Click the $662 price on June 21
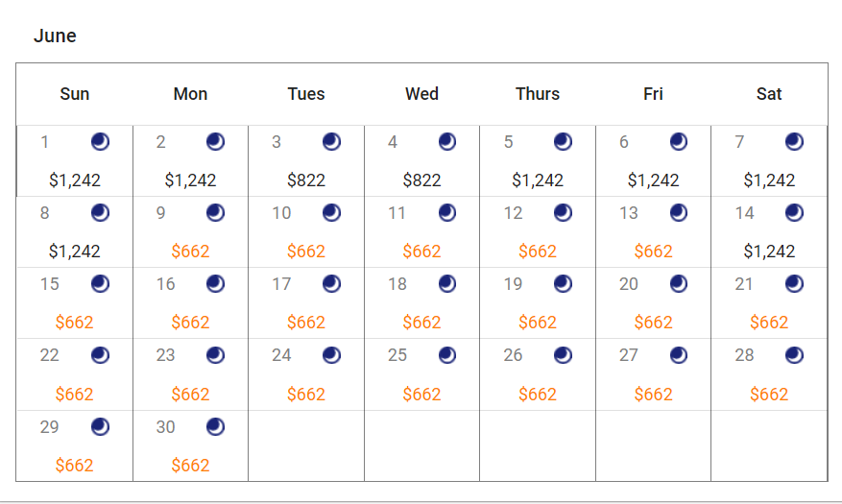 pyautogui.click(x=769, y=323)
